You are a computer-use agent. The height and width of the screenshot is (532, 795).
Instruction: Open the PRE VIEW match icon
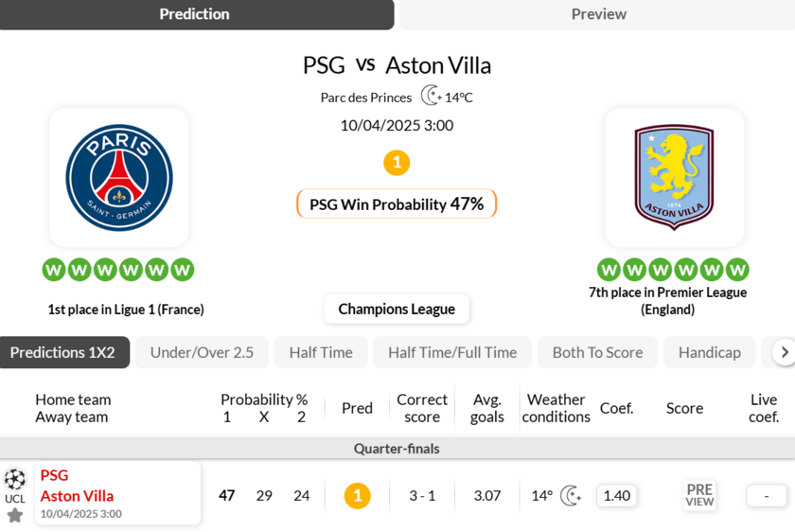(x=699, y=495)
